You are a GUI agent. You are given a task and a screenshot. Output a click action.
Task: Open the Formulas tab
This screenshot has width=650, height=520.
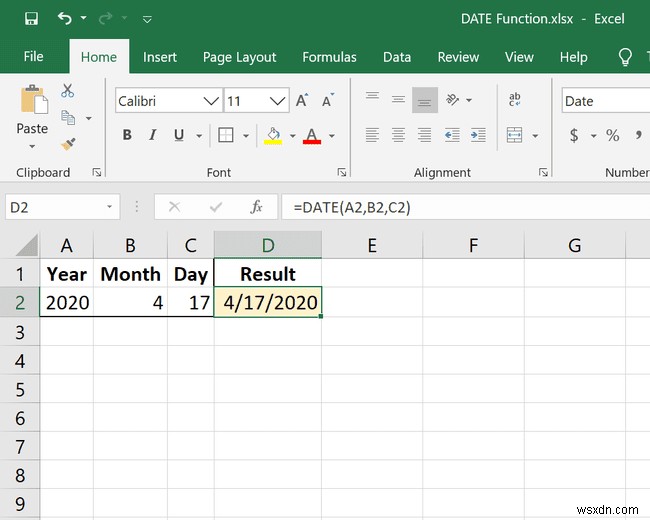point(330,57)
